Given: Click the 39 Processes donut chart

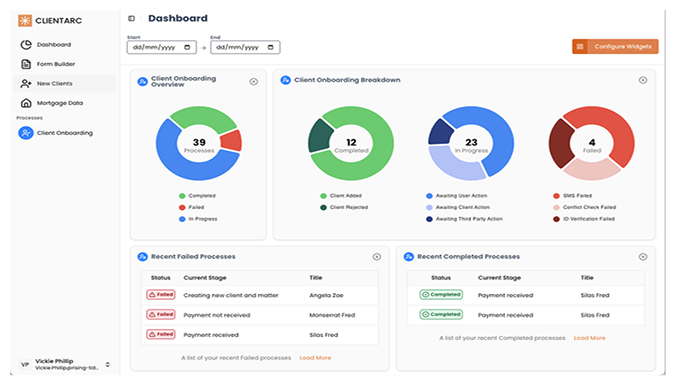Looking at the screenshot, I should pyautogui.click(x=199, y=144).
